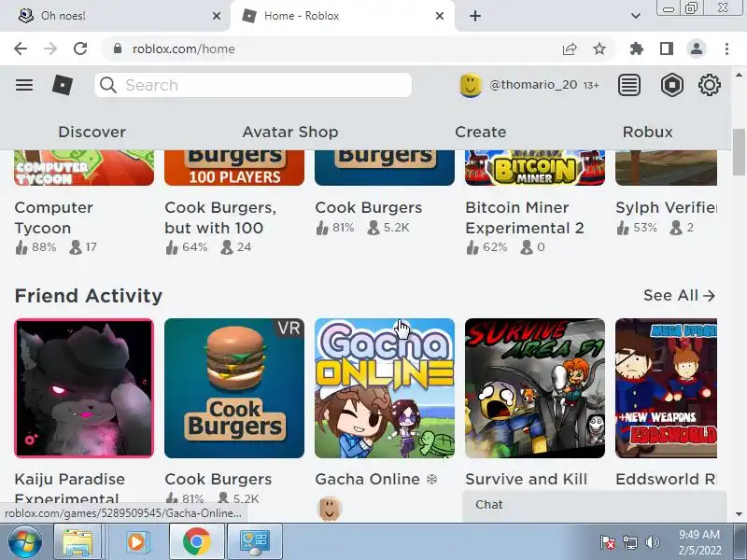The width and height of the screenshot is (747, 560).
Task: View site info lock icon
Action: [118, 49]
